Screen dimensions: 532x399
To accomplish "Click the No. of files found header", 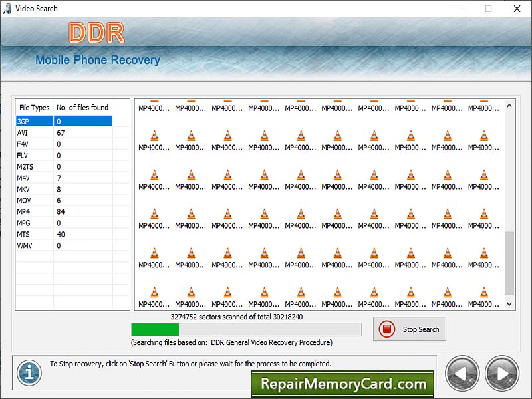I will [x=82, y=108].
